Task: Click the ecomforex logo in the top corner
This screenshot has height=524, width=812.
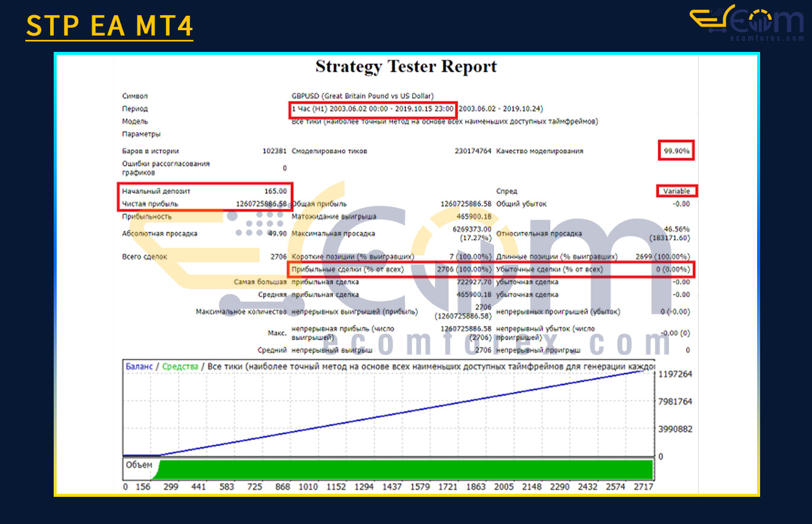Action: [747, 23]
